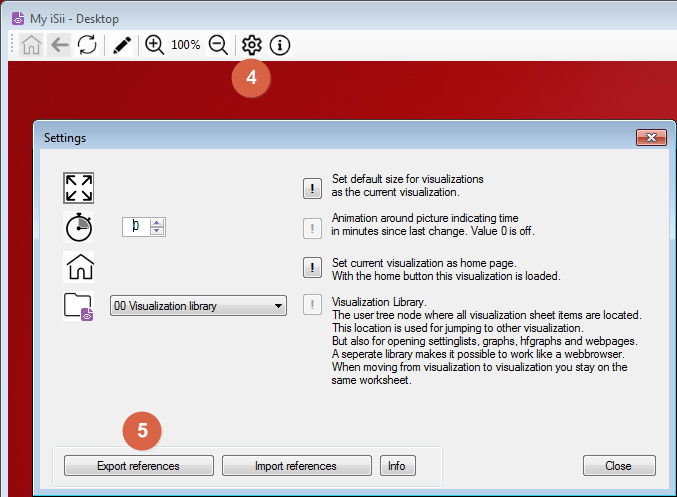Viewport: 677px width, 497px height.
Task: Open the 00 Visualization library dropdown
Action: tap(198, 306)
